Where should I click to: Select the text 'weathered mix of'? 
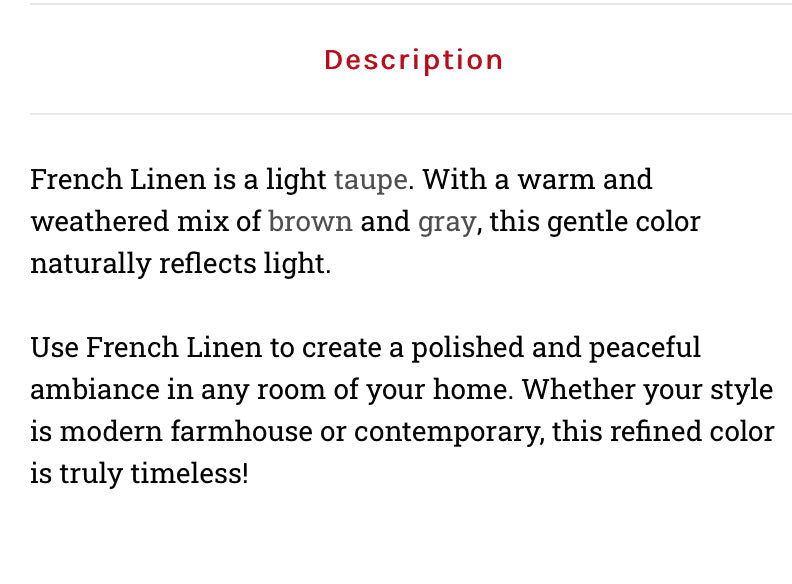[146, 221]
